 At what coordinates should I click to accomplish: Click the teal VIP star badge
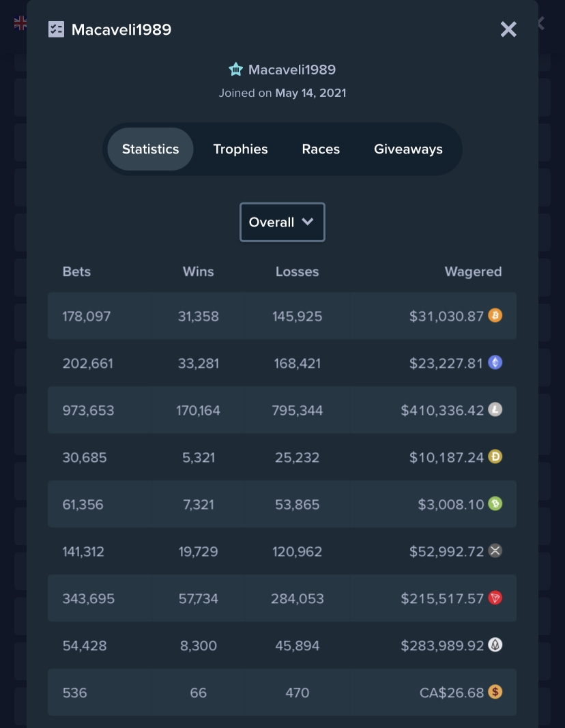236,70
